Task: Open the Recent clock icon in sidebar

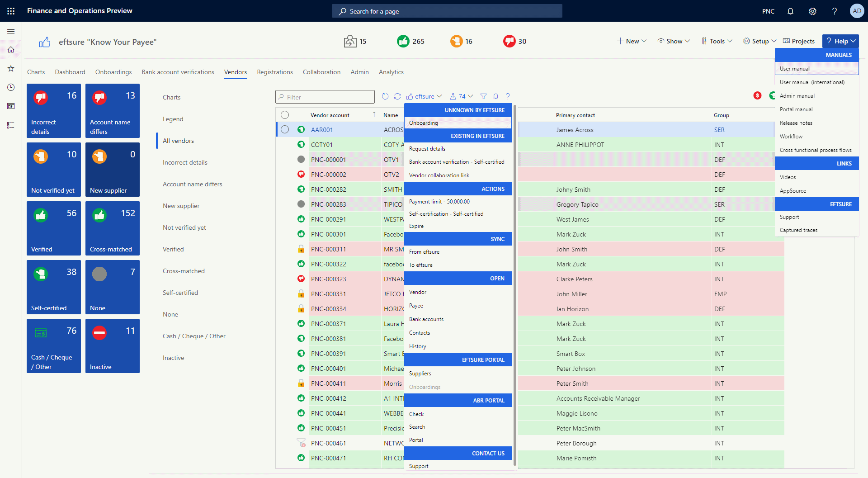Action: tap(11, 87)
